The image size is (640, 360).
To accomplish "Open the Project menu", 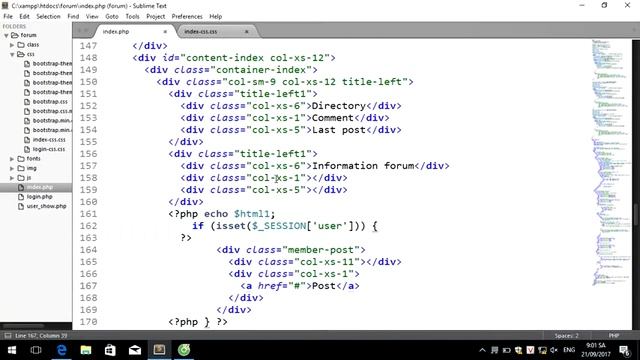I will pyautogui.click(x=156, y=16).
